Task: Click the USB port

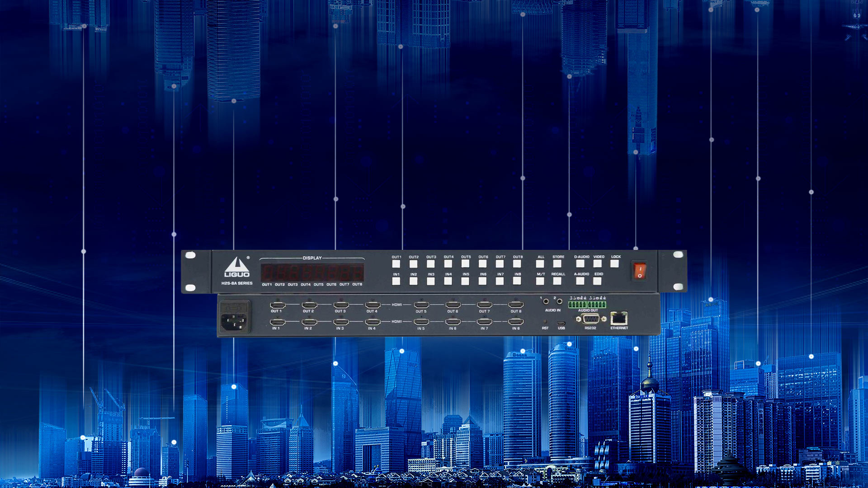Action: coord(561,323)
